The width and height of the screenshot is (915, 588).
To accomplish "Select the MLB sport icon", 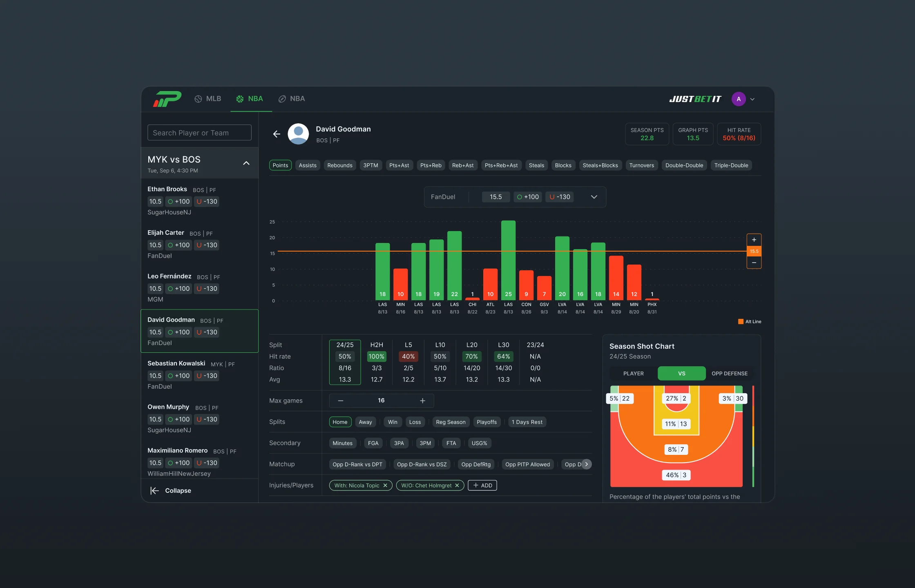I will click(199, 99).
